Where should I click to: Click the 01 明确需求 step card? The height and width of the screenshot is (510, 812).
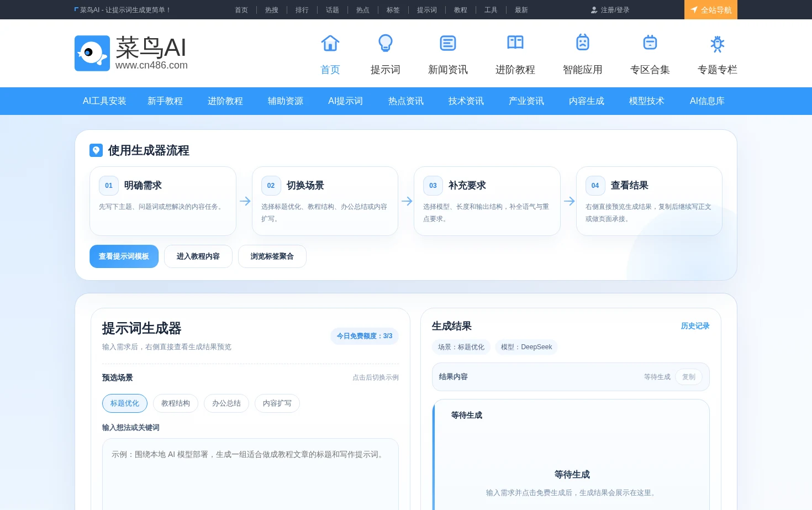tap(163, 201)
